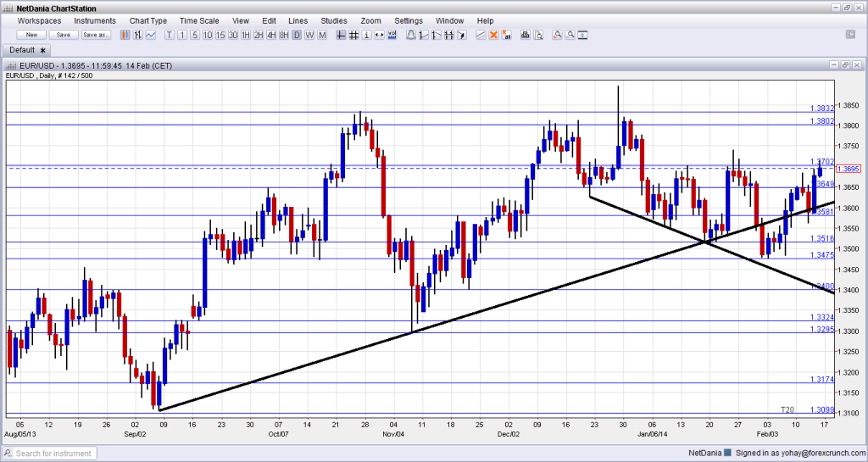Viewport: 868px width, 462px height.
Task: Switch to 10 minute time scale
Action: pos(208,35)
